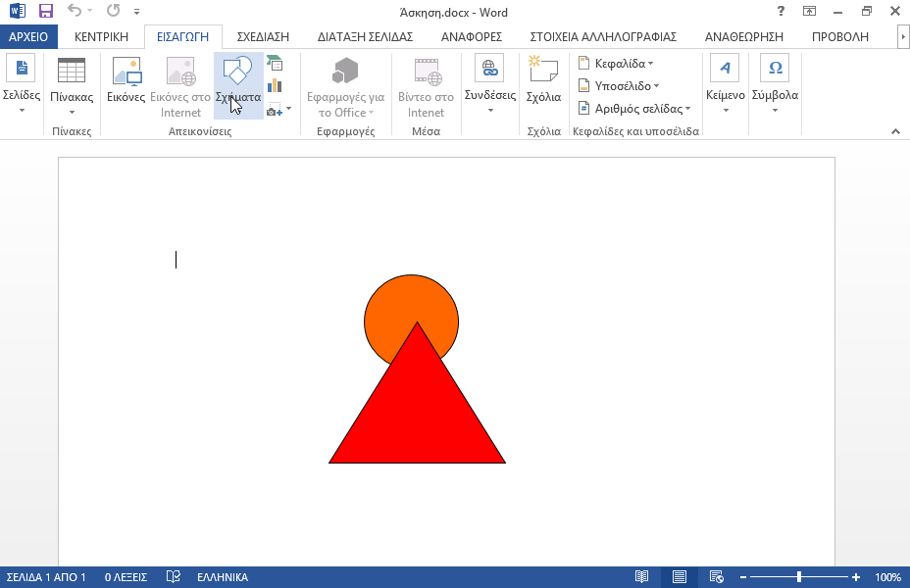Open the Κεφαλίδα header dropdown
The width and height of the screenshot is (910, 588).
pyautogui.click(x=616, y=63)
